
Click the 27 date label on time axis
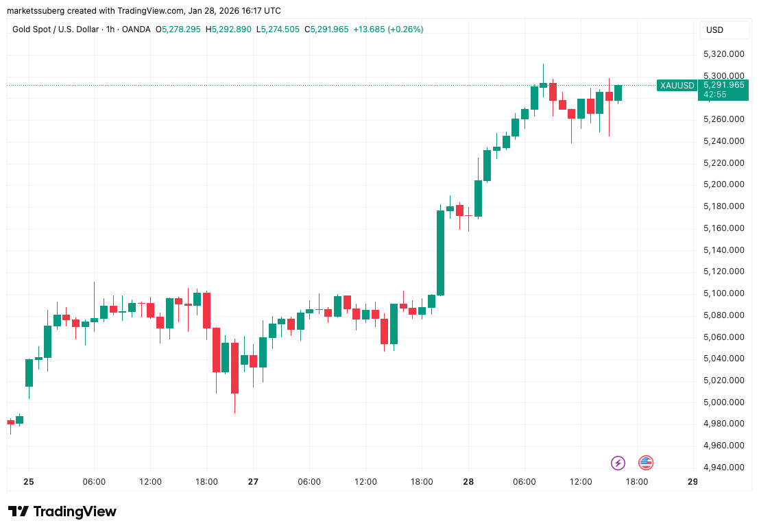[x=253, y=482]
